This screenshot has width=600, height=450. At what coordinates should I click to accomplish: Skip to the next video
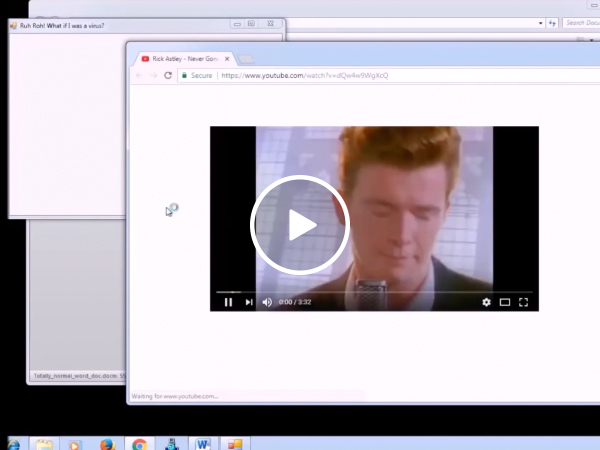(249, 302)
